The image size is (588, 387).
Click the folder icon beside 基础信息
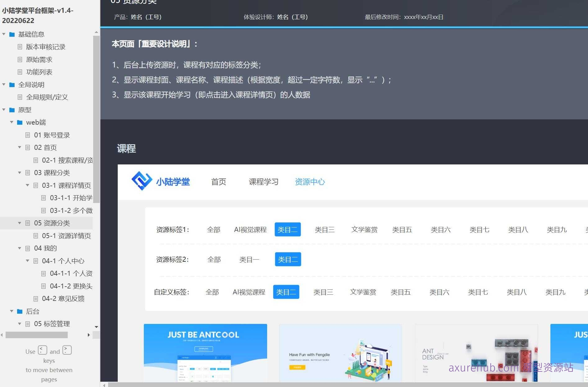click(12, 34)
